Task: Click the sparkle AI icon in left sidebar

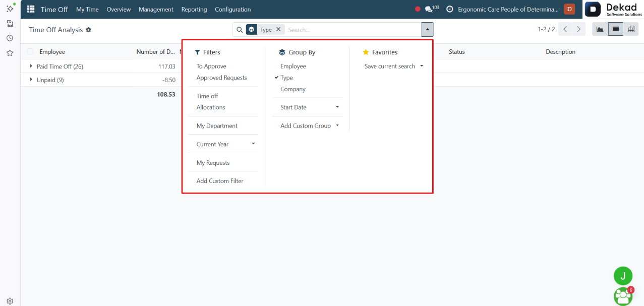Action: [10, 9]
